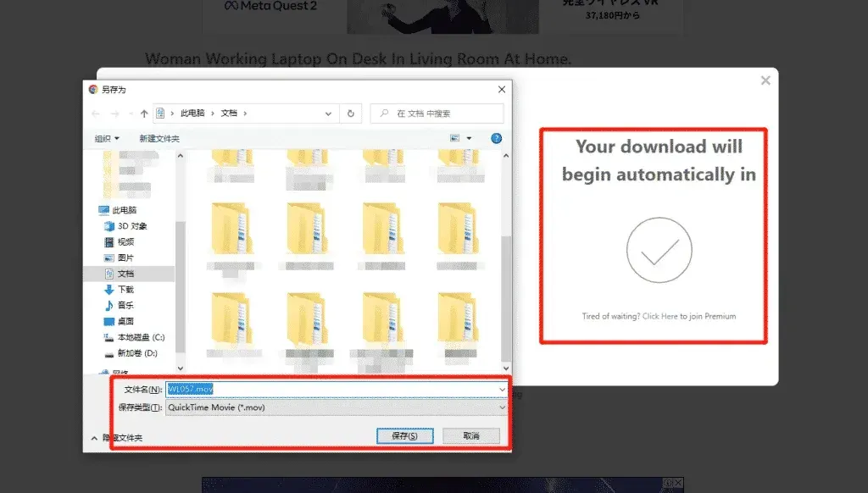Collapse folders with 隐藏文件夹 toggle
Viewport: 868px width, 493px height.
[117, 438]
